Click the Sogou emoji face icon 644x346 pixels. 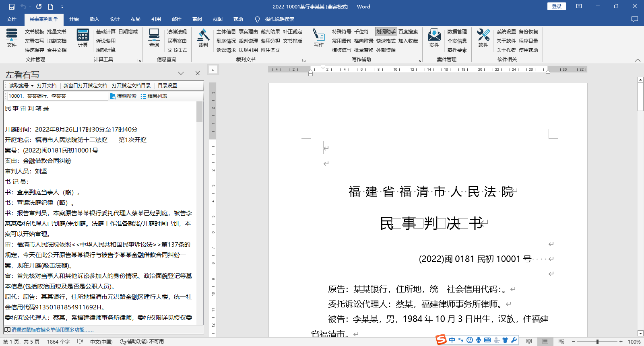point(470,340)
